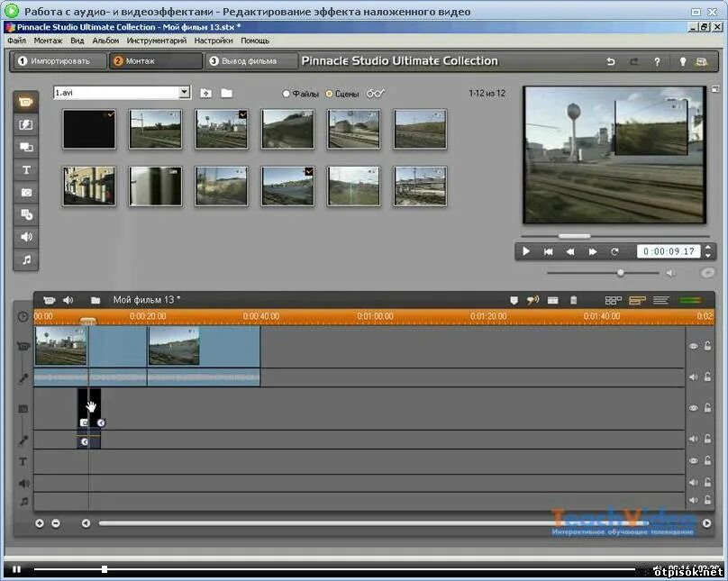The image size is (728, 581).
Task: Expand the 1.avi file dropdown
Action: 185,92
